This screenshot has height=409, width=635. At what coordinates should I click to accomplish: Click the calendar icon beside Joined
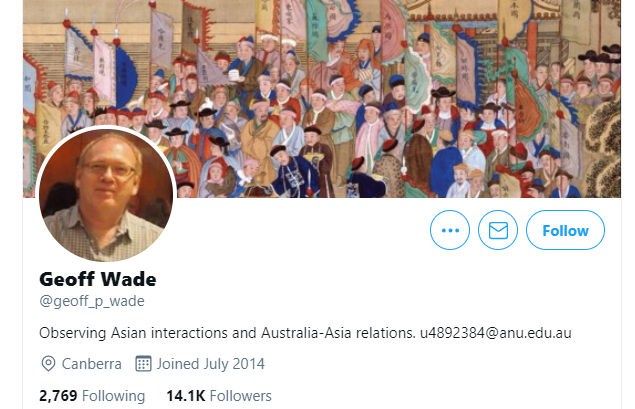tap(143, 364)
